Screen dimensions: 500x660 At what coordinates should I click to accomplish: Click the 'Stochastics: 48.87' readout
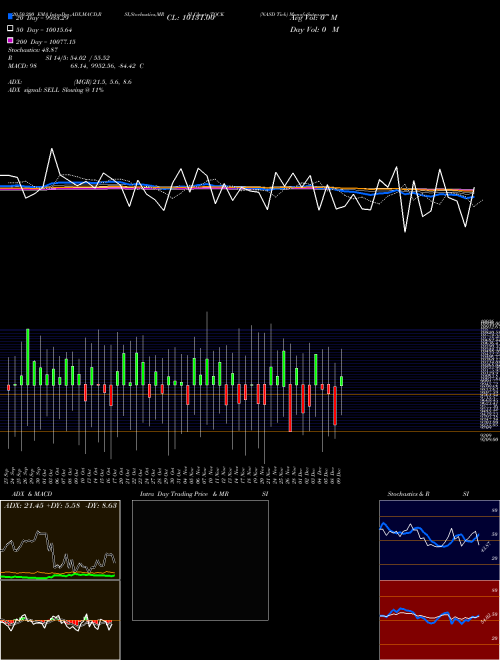point(33,50)
